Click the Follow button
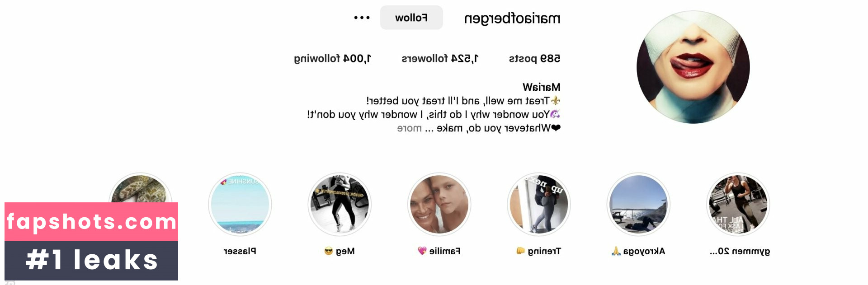The width and height of the screenshot is (868, 285). pyautogui.click(x=411, y=18)
